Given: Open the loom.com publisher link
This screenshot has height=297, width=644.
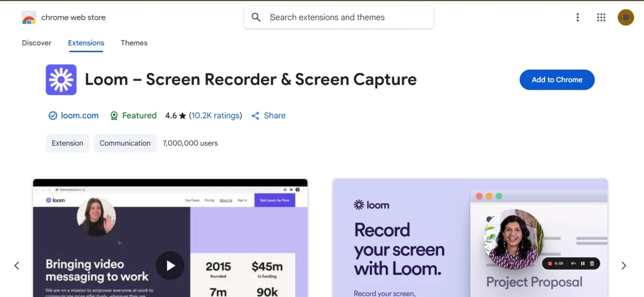Looking at the screenshot, I should pos(79,115).
